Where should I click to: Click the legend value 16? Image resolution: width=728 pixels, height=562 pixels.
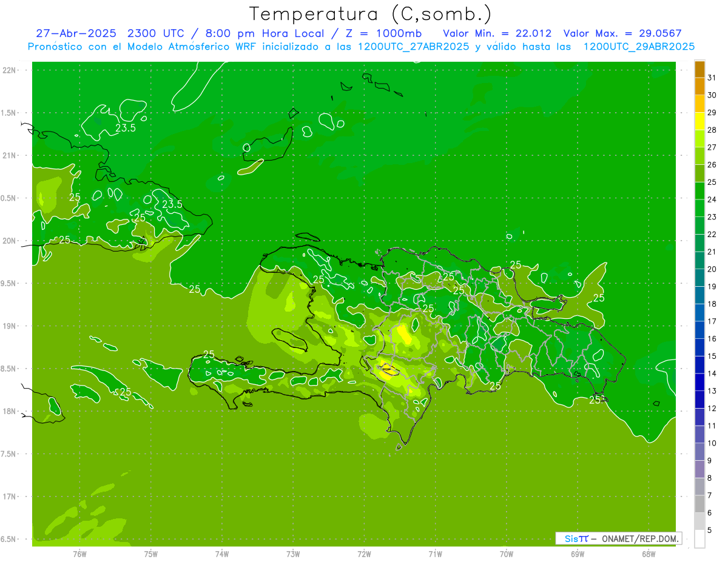point(712,338)
